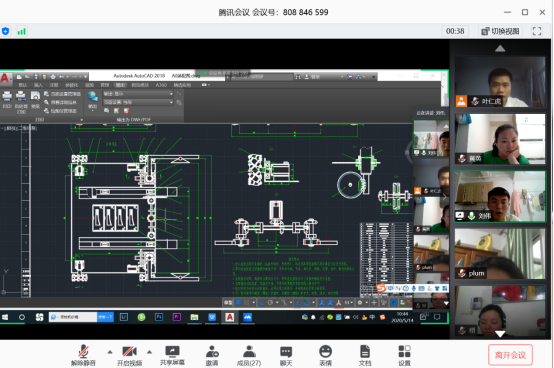This screenshot has height=368, width=554.
Task: Open the 聊天 chat panel
Action: pos(286,355)
